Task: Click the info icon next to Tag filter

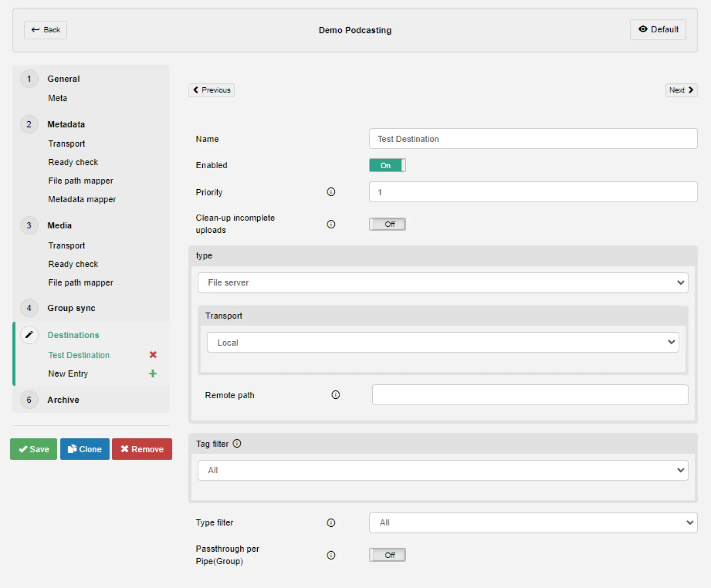Action: (x=237, y=444)
